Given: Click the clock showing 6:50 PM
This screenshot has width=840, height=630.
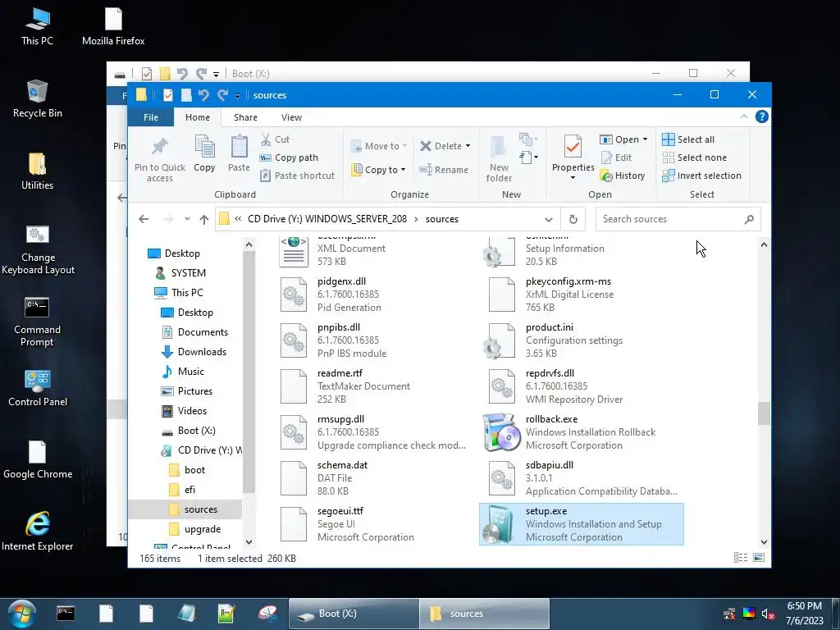Looking at the screenshot, I should (804, 606).
